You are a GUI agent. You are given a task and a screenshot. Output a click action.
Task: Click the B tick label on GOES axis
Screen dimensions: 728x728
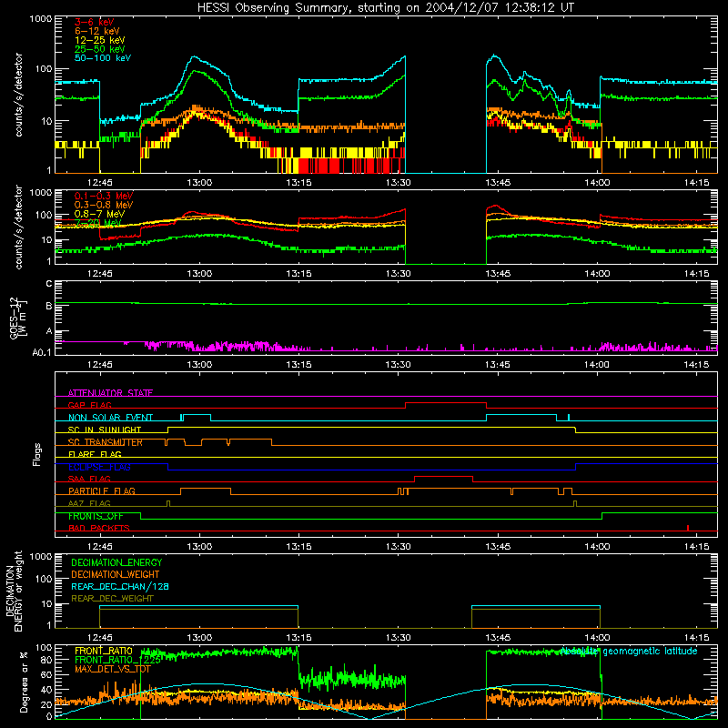click(49, 306)
